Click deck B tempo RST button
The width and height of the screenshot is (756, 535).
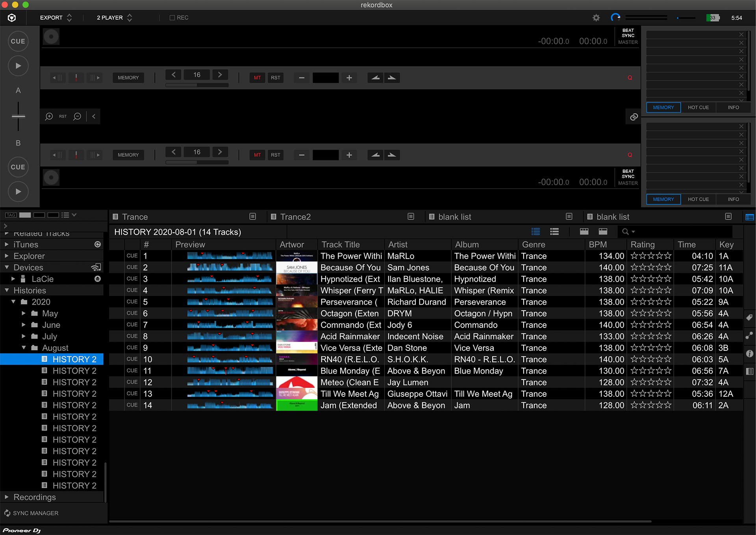tap(276, 155)
